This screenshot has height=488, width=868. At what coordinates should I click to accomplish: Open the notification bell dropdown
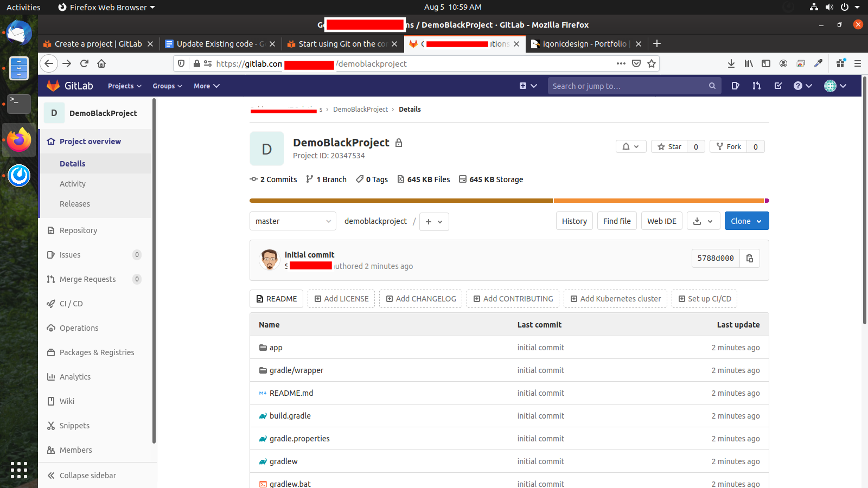(x=630, y=146)
